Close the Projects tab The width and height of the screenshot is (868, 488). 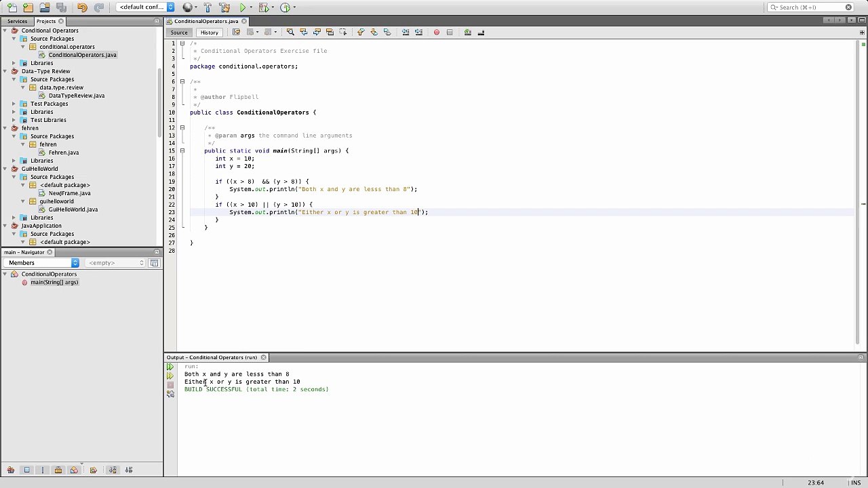[61, 21]
